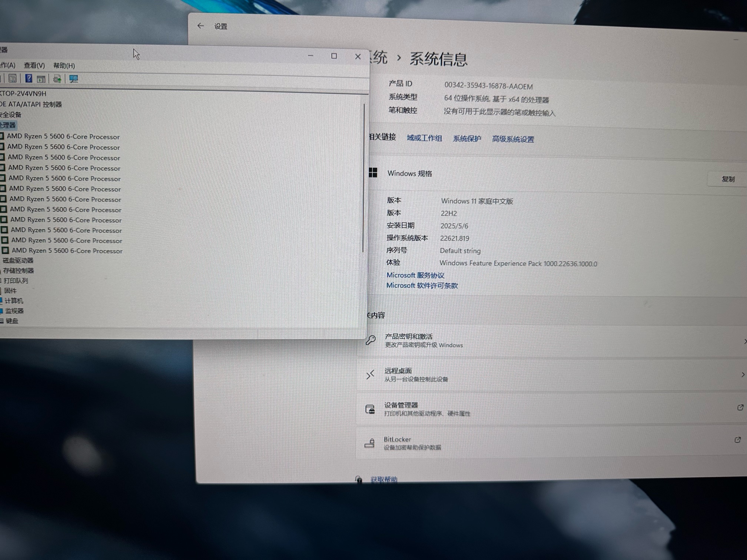Open 域或工作组 link

(x=424, y=138)
